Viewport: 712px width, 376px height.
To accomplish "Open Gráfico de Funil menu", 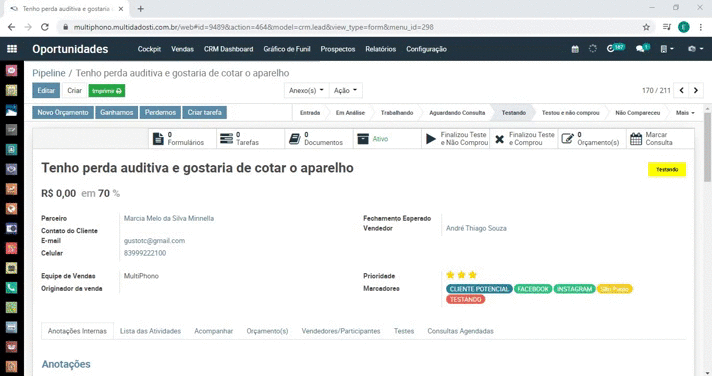I will click(x=287, y=49).
